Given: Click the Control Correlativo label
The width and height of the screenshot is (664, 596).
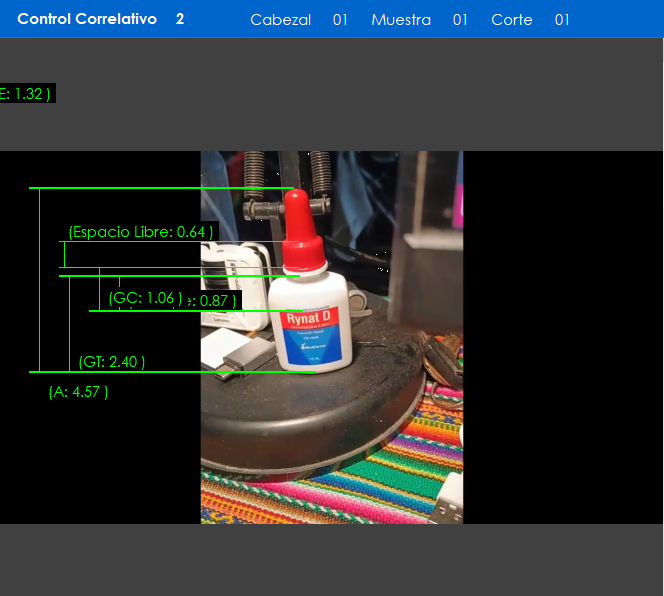Looking at the screenshot, I should (x=87, y=19).
